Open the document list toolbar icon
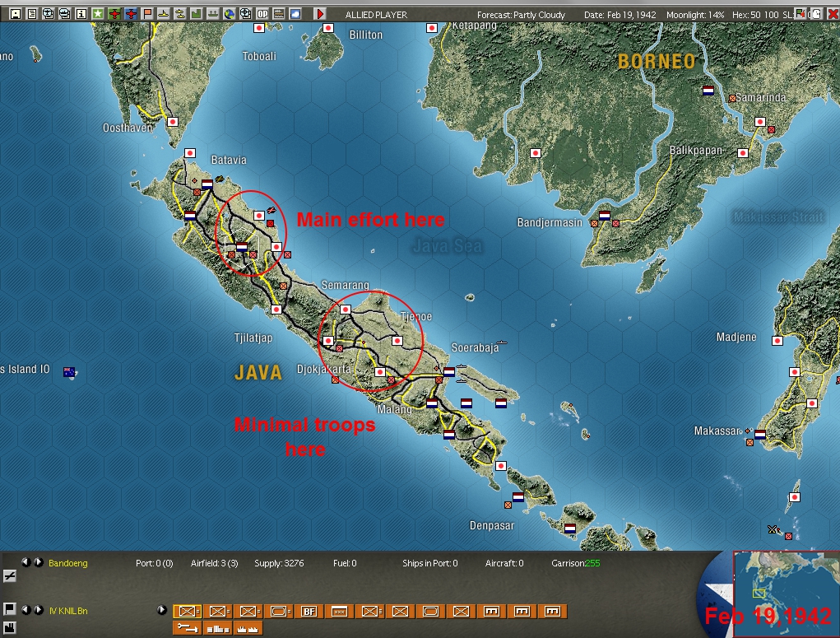The image size is (840, 638). 32,14
